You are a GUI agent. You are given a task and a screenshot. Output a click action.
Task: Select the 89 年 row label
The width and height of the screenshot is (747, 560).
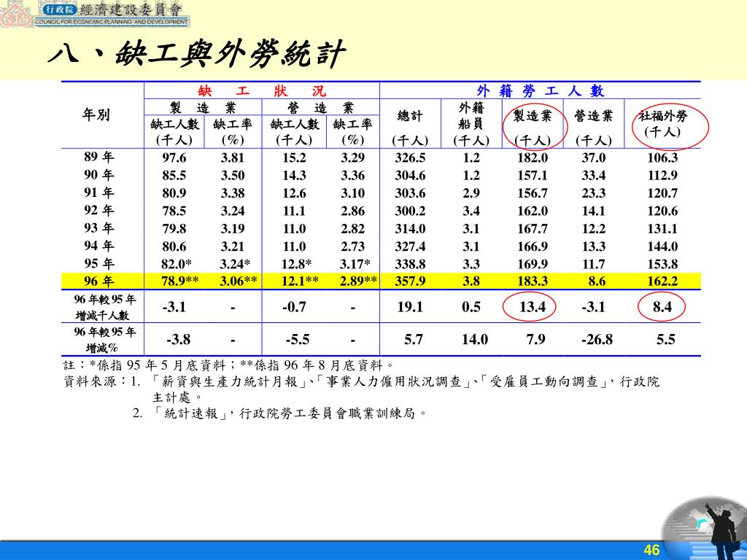[x=98, y=157]
